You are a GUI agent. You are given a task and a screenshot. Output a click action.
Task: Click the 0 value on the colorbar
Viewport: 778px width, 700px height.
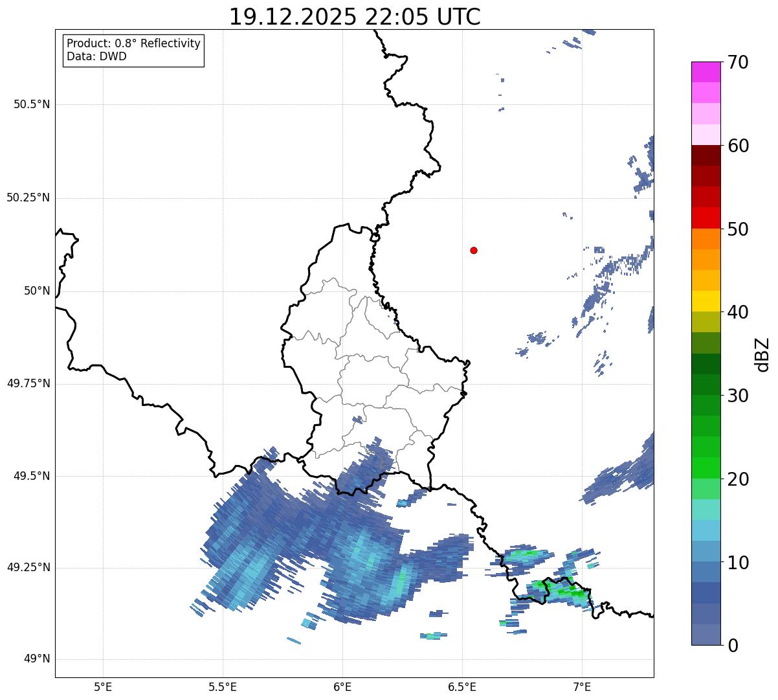[x=733, y=646]
